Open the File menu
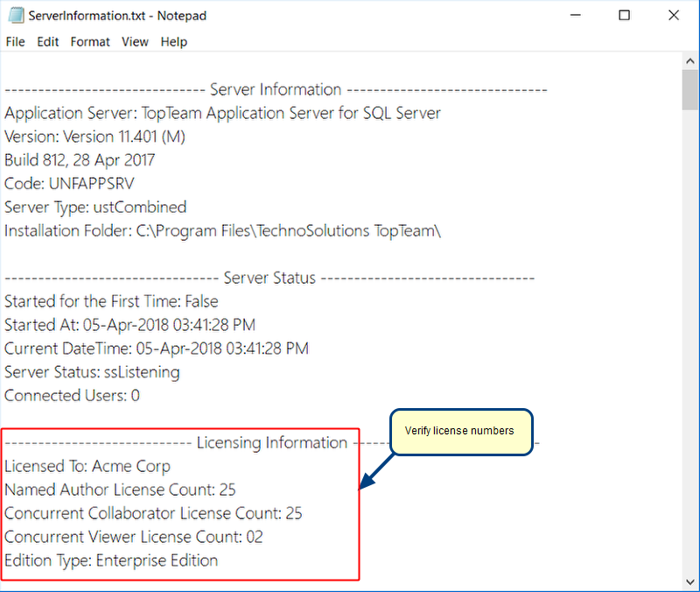700x592 pixels. [15, 42]
